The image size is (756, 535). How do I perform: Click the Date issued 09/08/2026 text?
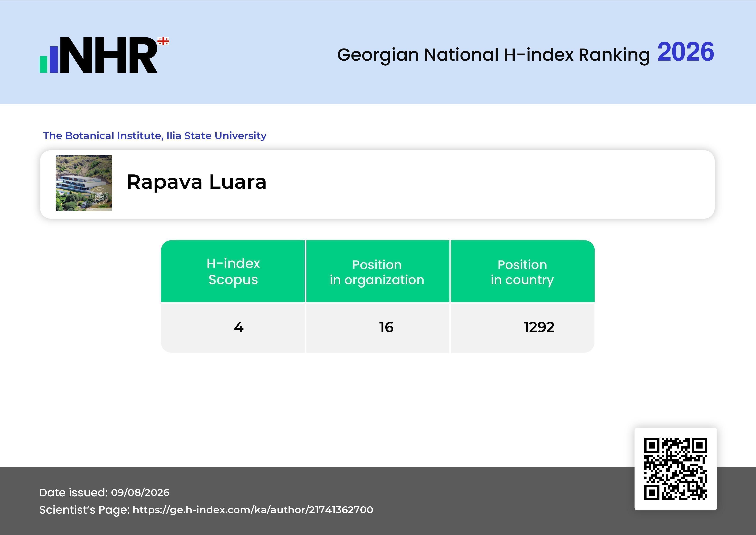[104, 493]
